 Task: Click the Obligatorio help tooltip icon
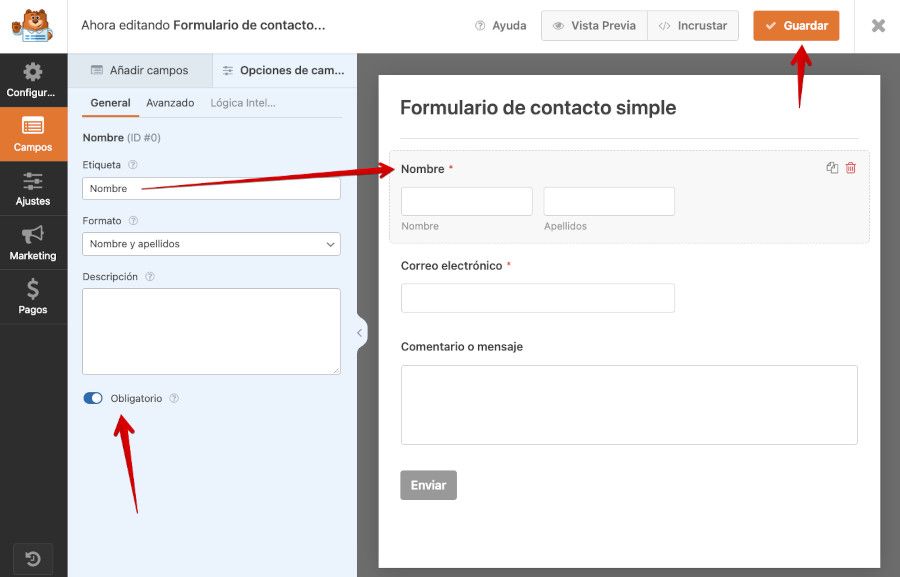pos(174,398)
